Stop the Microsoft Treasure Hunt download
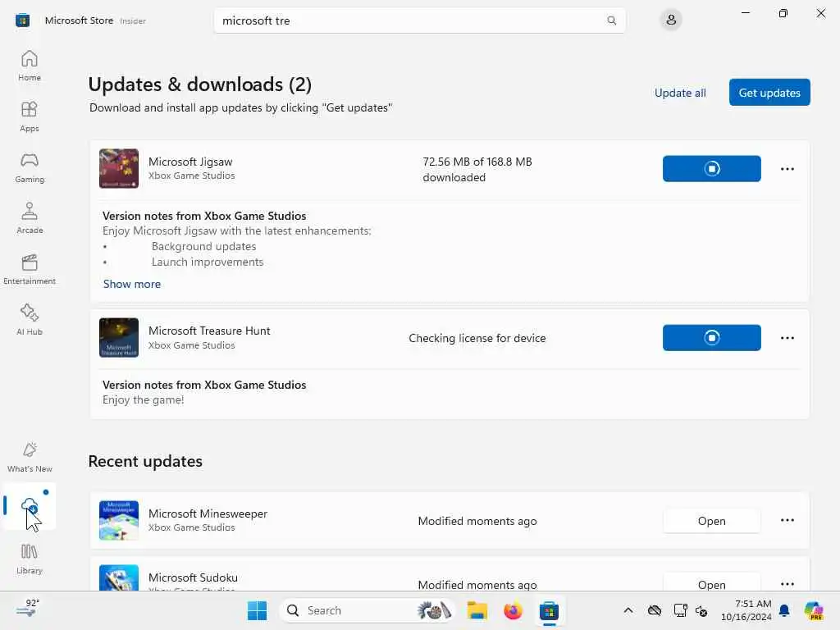Viewport: 840px width, 630px height. tap(711, 337)
